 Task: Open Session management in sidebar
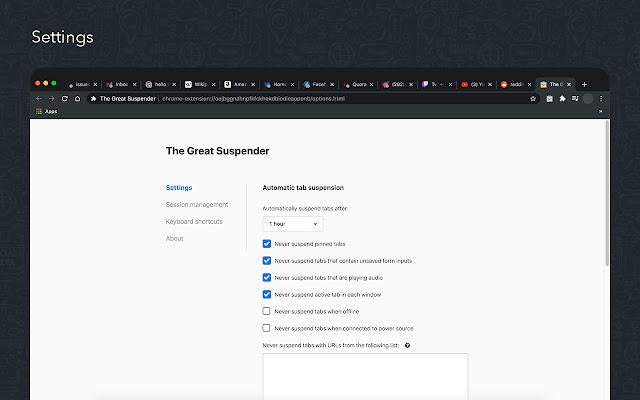(x=197, y=204)
